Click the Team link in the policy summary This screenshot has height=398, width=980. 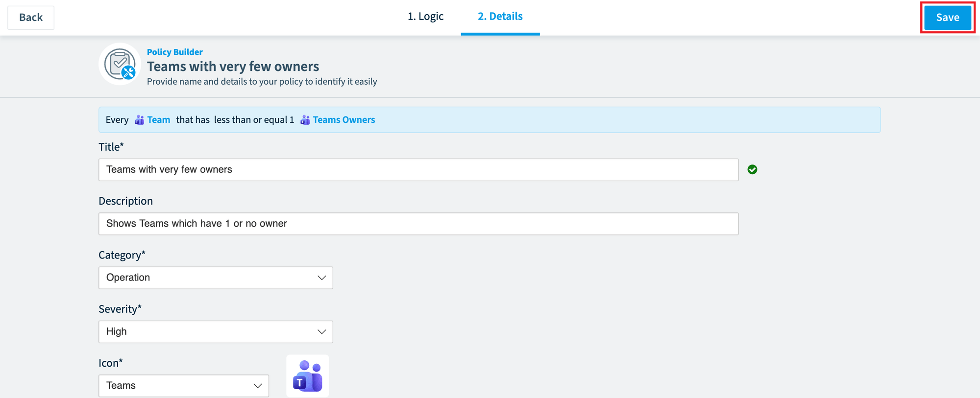tap(159, 120)
